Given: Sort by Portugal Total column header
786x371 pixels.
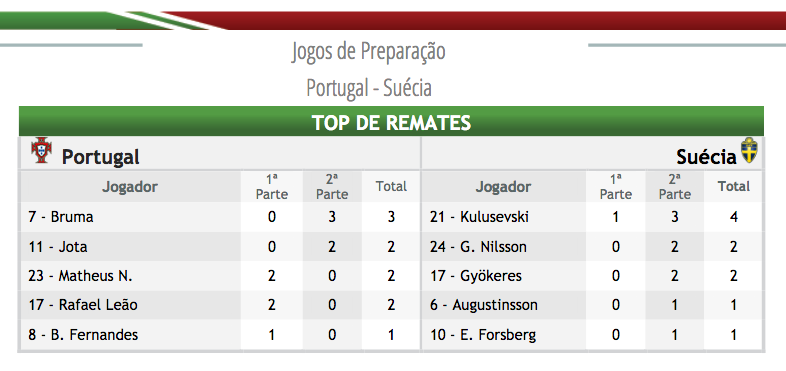Looking at the screenshot, I should point(391,187).
